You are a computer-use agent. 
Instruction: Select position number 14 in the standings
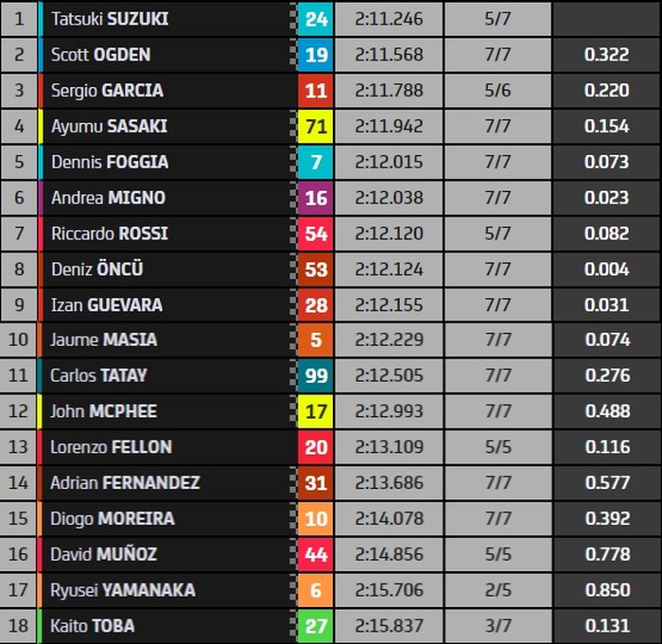(x=19, y=482)
